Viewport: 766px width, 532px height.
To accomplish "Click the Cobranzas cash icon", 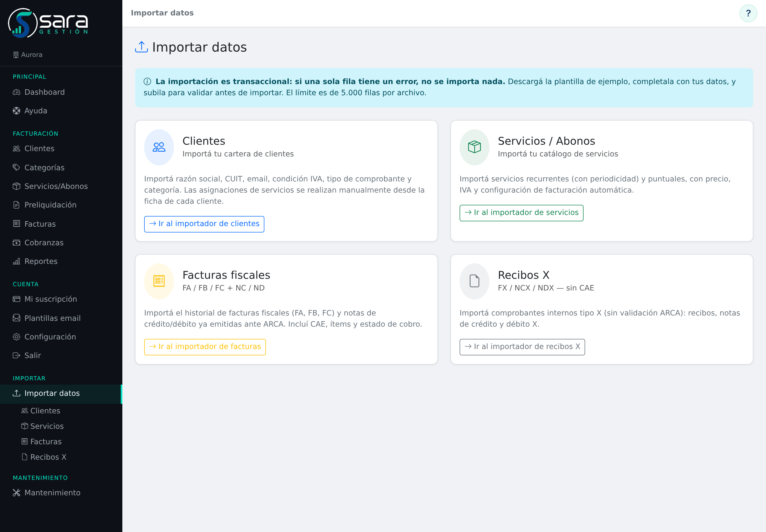I will pos(16,243).
